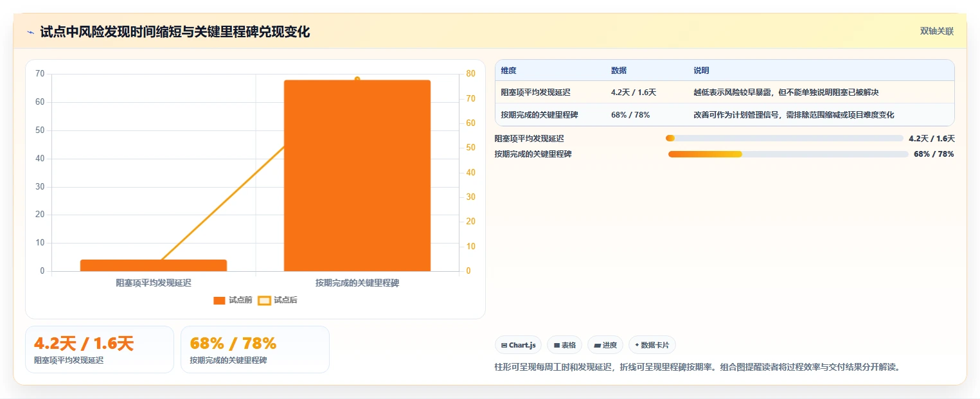The height and width of the screenshot is (399, 980).
Task: Click the 80 right-axis tick label
Action: [x=471, y=74]
